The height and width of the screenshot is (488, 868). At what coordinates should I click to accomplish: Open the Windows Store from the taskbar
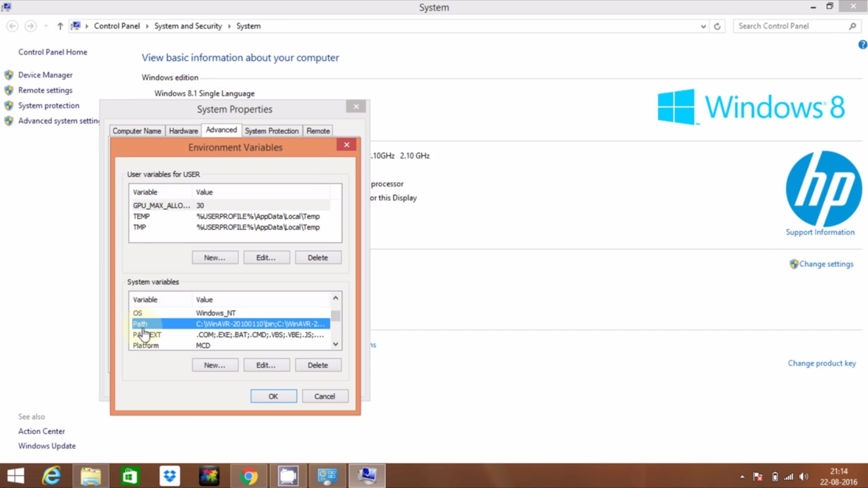(x=130, y=476)
